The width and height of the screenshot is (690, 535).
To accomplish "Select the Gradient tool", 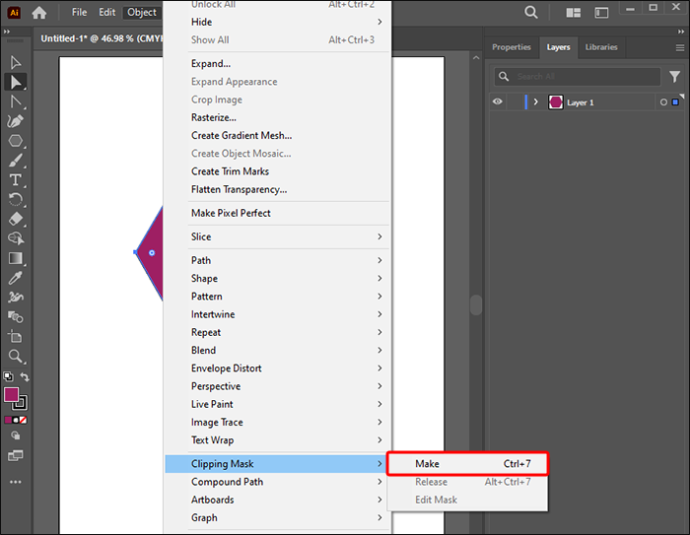I will pos(15,258).
